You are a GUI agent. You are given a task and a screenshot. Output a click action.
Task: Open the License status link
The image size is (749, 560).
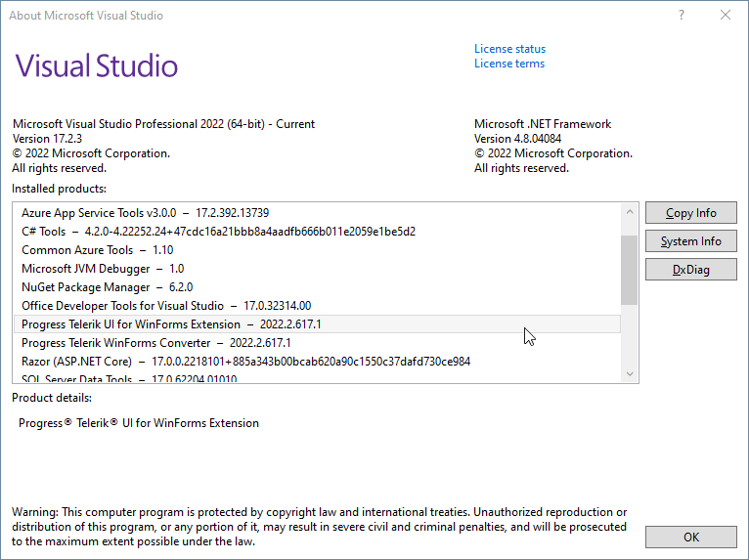509,49
